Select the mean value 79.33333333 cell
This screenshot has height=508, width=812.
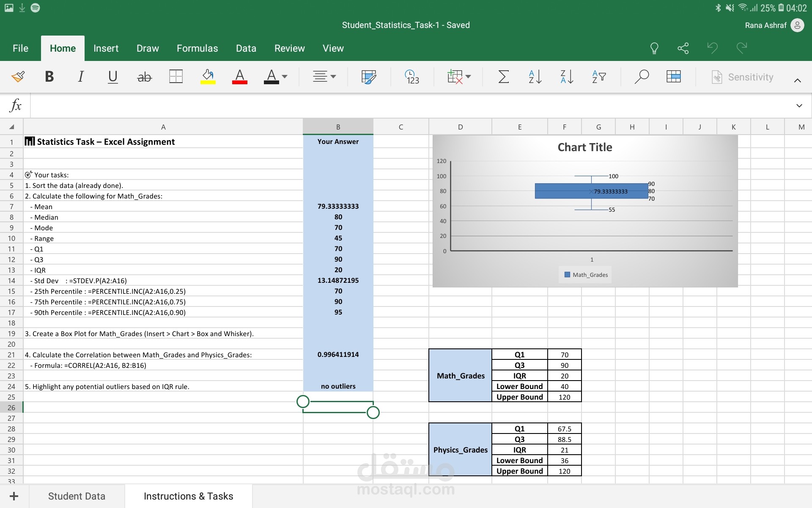[338, 207]
